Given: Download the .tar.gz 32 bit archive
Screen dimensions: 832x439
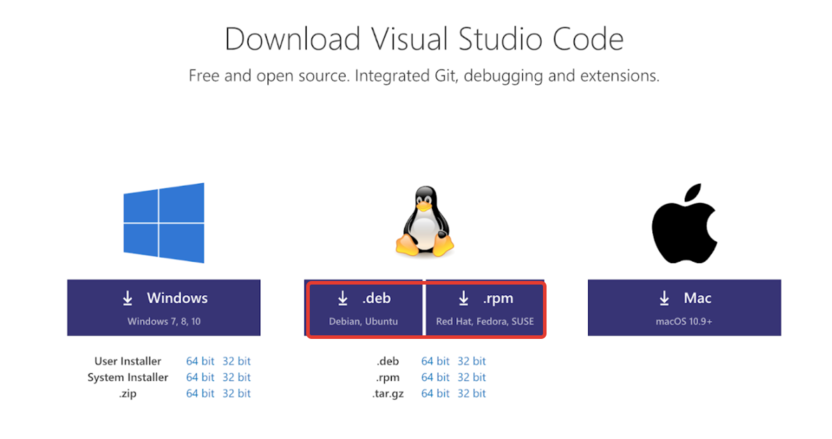Looking at the screenshot, I should coord(472,393).
